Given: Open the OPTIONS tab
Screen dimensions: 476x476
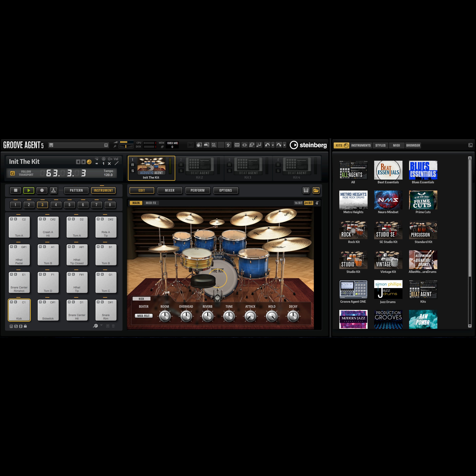Looking at the screenshot, I should (x=225, y=190).
